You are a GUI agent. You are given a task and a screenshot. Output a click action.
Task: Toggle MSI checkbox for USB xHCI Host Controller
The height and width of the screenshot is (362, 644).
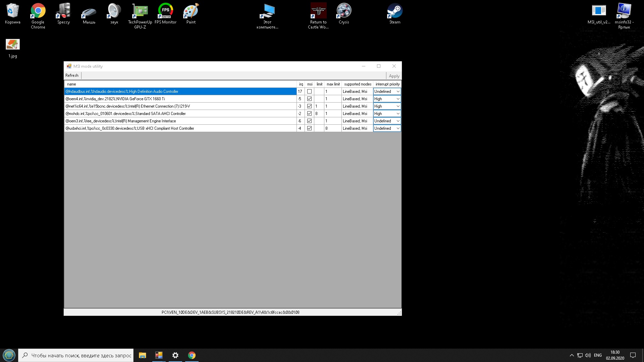(x=309, y=128)
